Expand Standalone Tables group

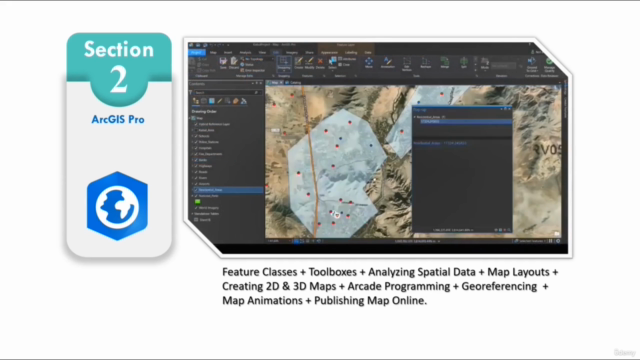193,213
